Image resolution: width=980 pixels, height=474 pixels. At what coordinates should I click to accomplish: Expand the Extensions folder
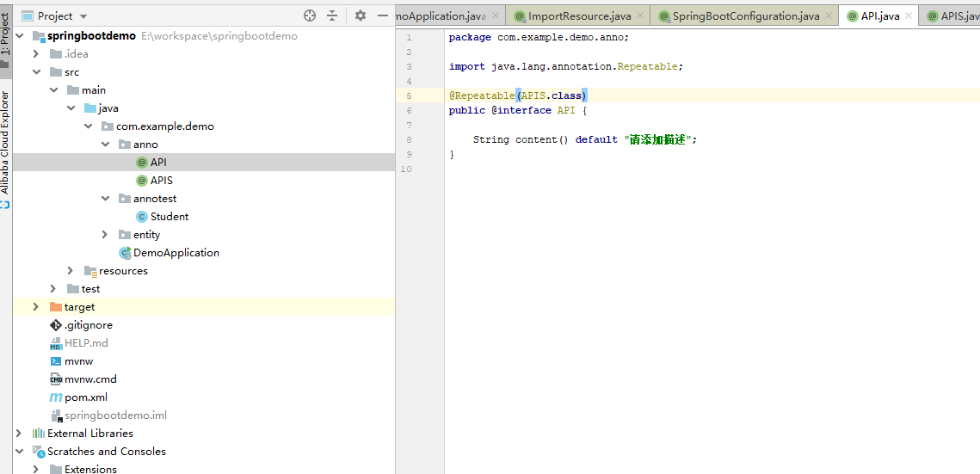pos(36,469)
